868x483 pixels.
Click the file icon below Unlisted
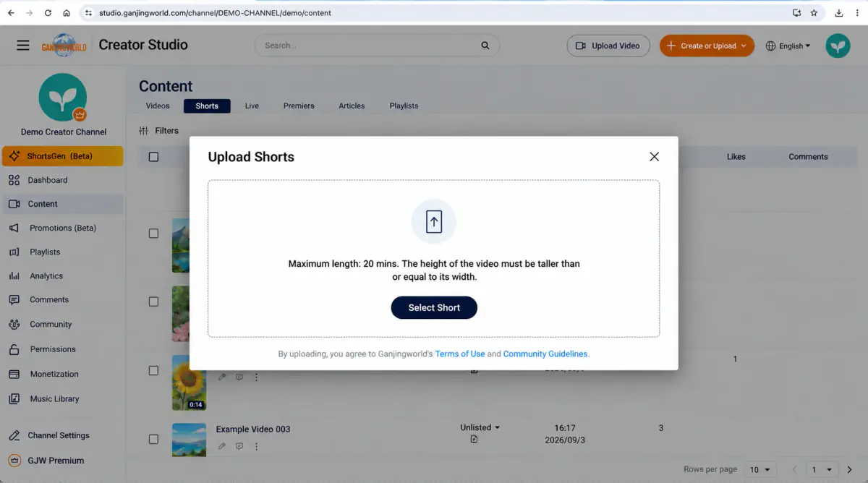point(474,439)
